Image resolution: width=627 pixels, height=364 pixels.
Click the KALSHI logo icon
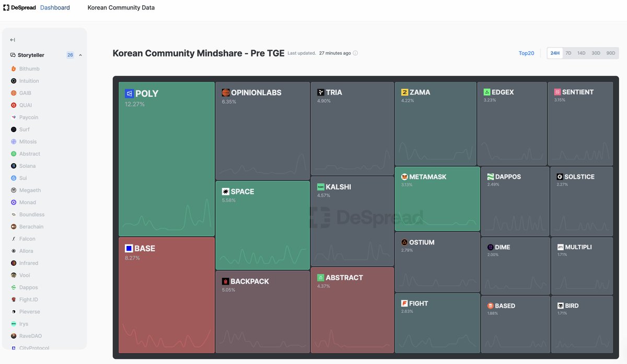point(320,187)
